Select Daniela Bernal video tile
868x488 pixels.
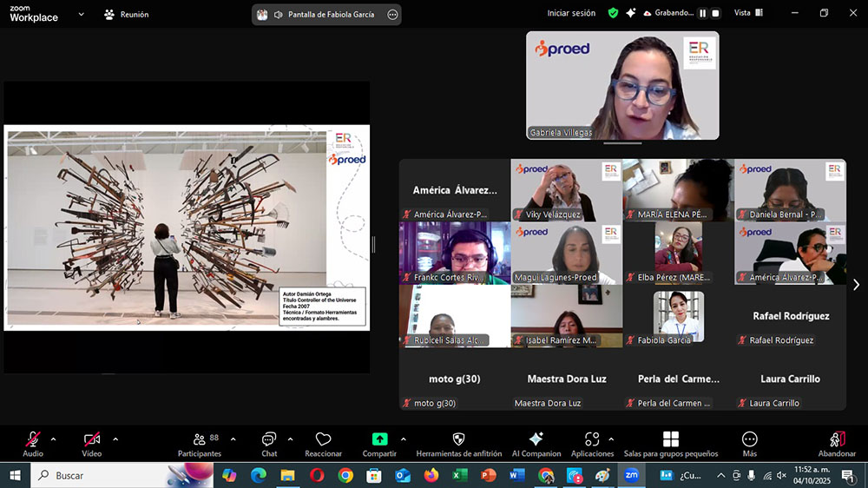tap(791, 190)
